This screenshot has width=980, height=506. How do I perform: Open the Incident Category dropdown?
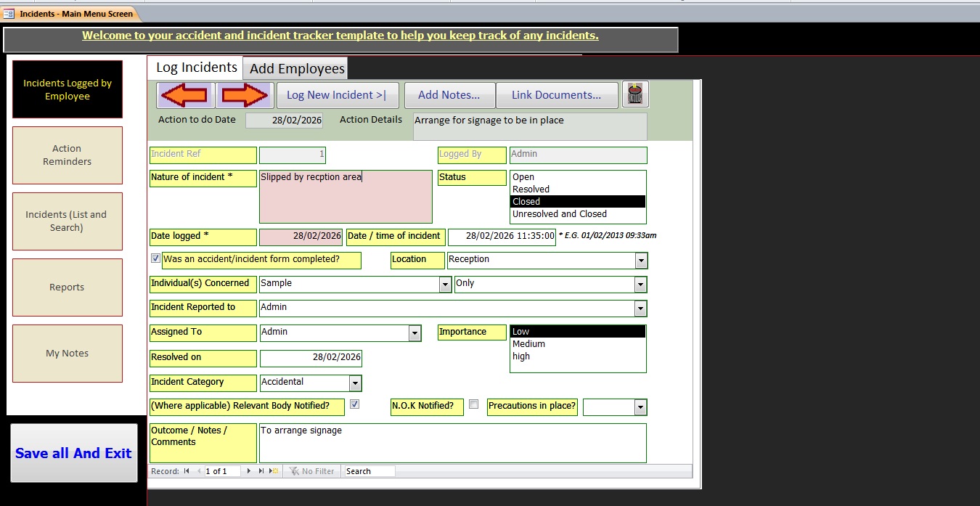pos(355,383)
